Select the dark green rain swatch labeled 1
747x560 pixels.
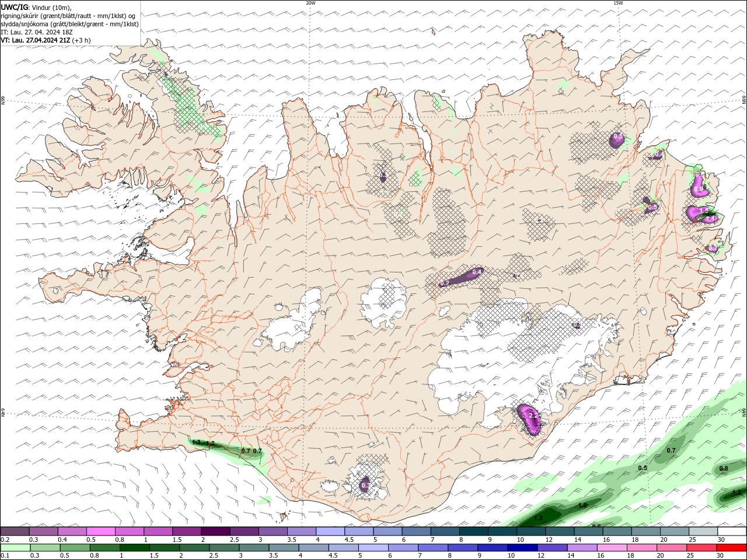click(x=134, y=548)
